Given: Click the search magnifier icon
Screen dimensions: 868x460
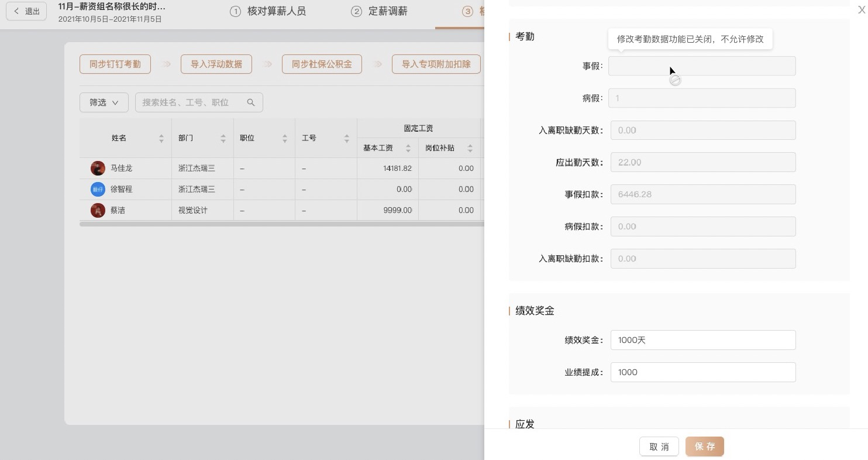Looking at the screenshot, I should click(251, 102).
